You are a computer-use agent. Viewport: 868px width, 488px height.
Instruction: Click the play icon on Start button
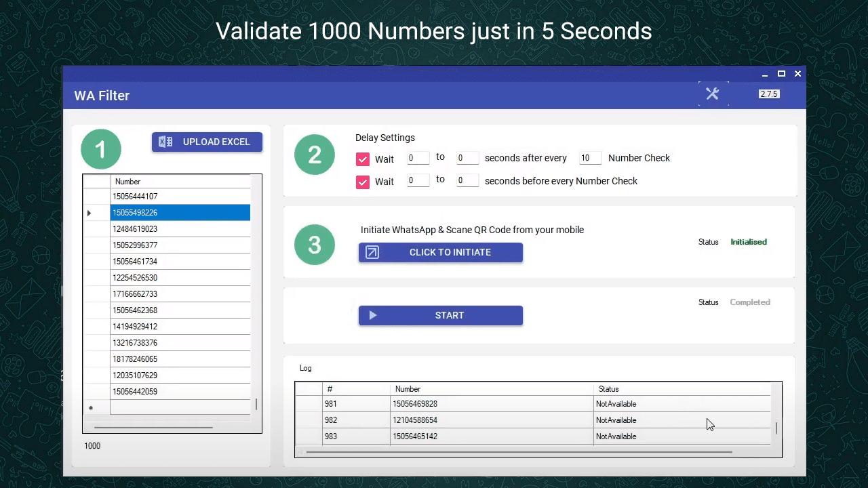(x=373, y=315)
